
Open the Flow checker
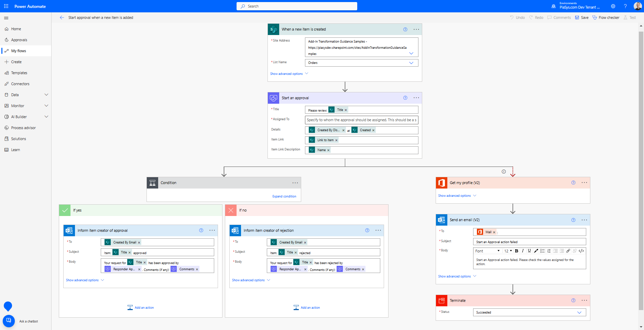(x=606, y=18)
